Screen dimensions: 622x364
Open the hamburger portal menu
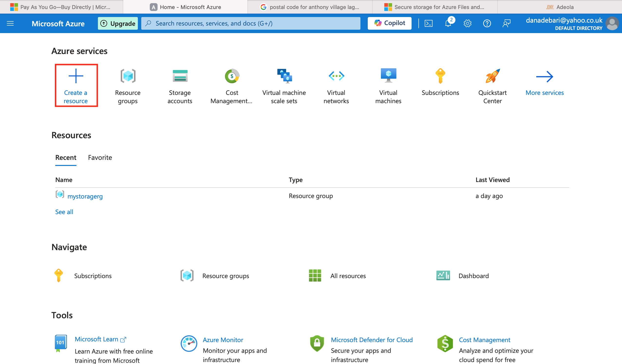[10, 23]
